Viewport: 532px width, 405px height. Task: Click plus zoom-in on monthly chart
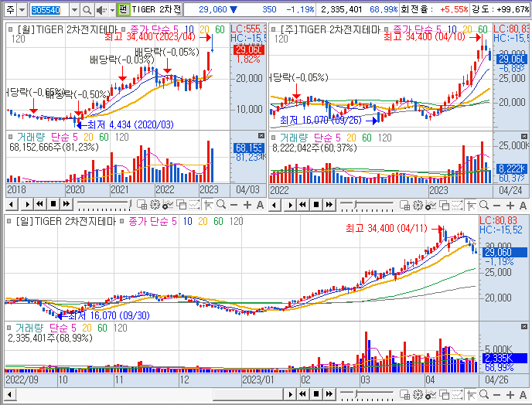click(x=247, y=205)
